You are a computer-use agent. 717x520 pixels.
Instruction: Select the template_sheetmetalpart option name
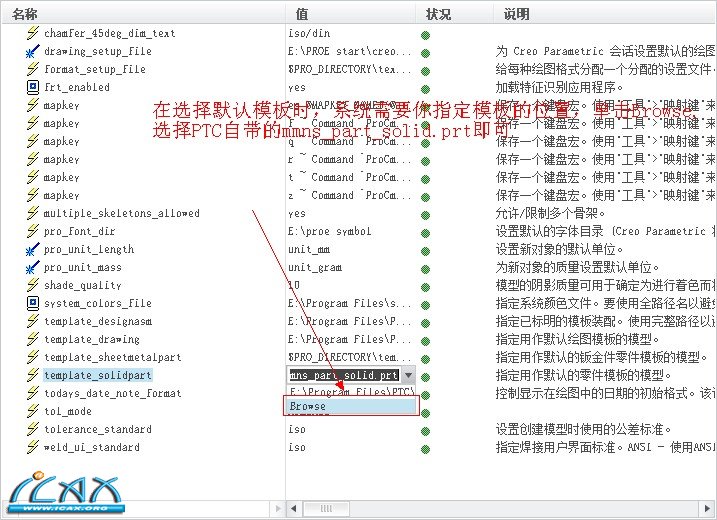click(112, 357)
